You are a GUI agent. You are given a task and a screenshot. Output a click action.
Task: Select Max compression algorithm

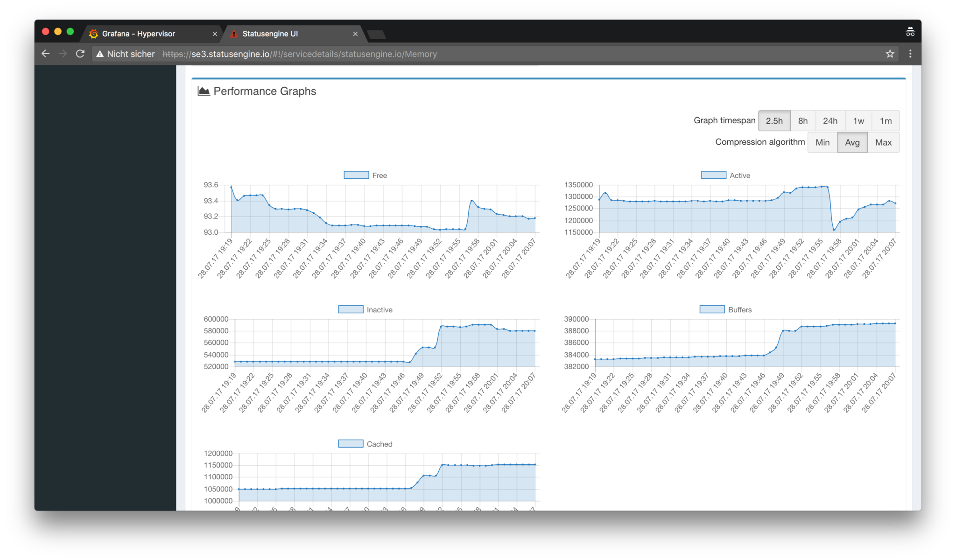tap(883, 142)
